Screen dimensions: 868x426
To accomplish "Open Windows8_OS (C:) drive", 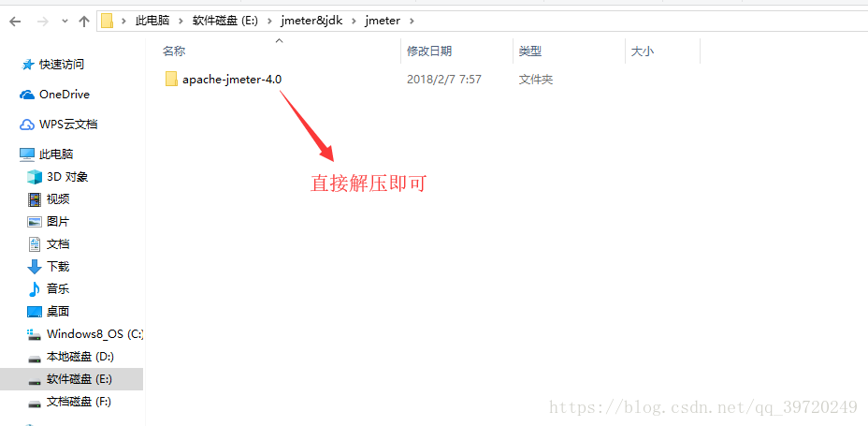I will point(85,334).
